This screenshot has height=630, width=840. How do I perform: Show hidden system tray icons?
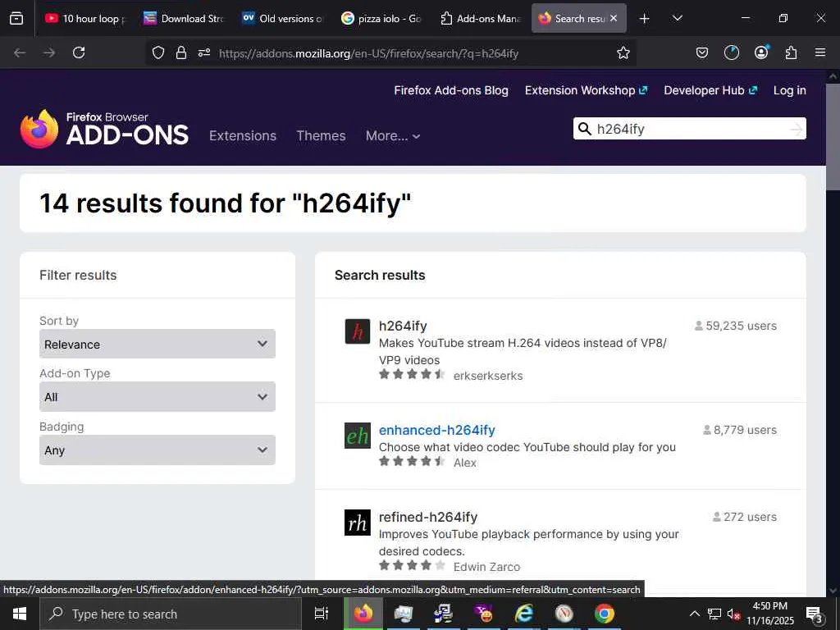pyautogui.click(x=694, y=614)
